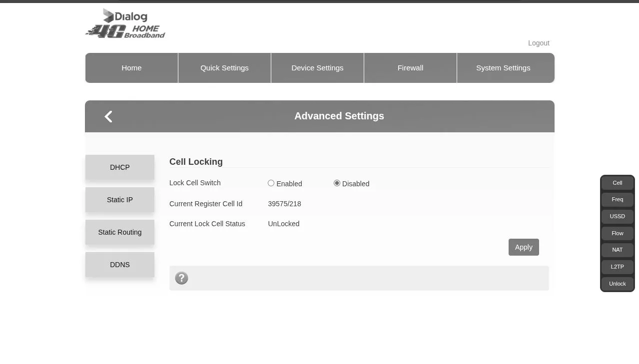The height and width of the screenshot is (364, 639).
Task: Open the L2TP shortcut button
Action: coord(618,267)
